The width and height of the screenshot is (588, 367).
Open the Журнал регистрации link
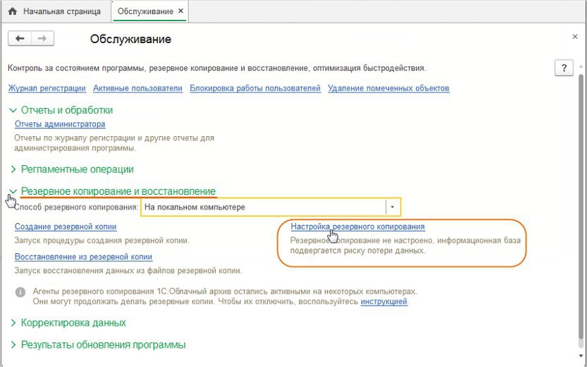47,88
